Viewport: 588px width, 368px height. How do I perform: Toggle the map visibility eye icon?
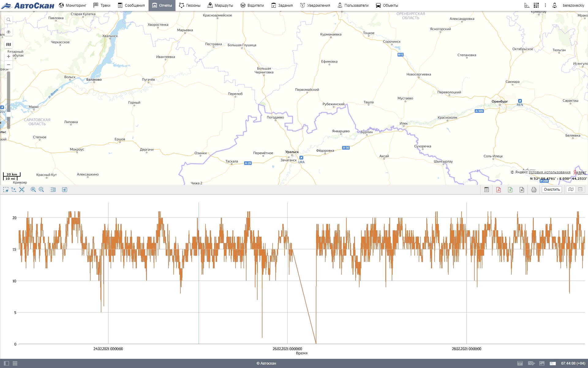pos(9,32)
